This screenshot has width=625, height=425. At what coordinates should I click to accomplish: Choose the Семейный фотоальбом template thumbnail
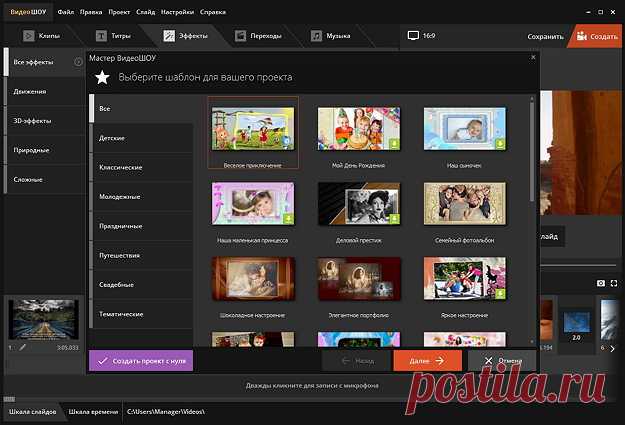pyautogui.click(x=465, y=203)
